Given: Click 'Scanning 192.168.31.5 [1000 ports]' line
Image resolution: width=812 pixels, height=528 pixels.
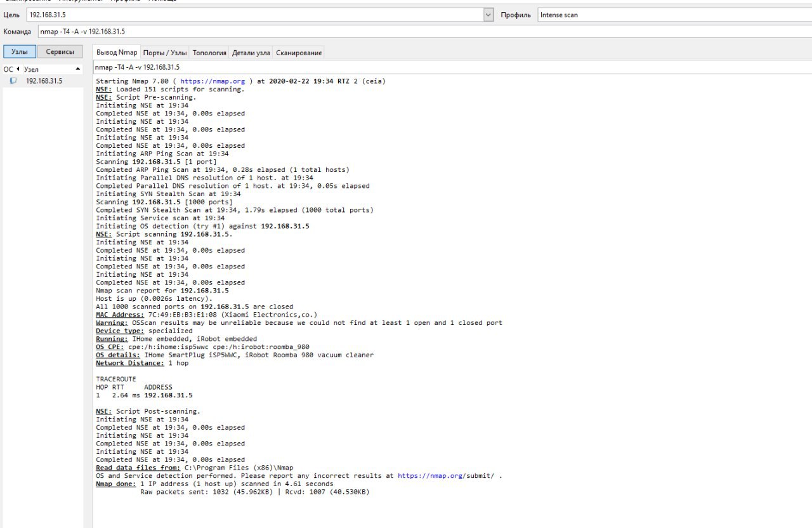Looking at the screenshot, I should click(164, 202).
